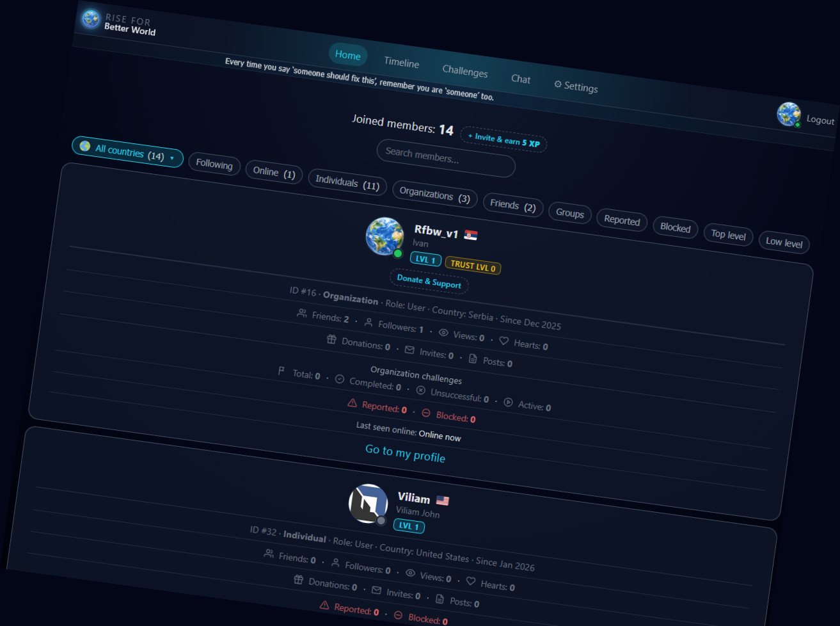The width and height of the screenshot is (840, 626).
Task: Switch to the Challenges tab
Action: pos(464,72)
